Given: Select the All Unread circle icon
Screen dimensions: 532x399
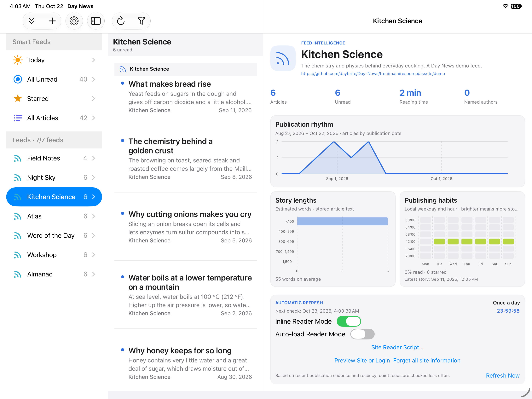Looking at the screenshot, I should [x=18, y=79].
